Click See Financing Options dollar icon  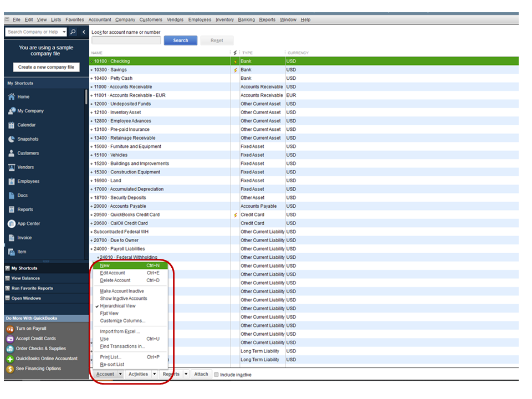tap(10, 369)
